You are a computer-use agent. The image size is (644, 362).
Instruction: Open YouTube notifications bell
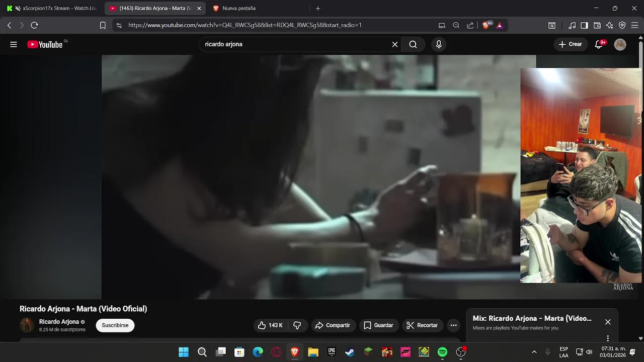599,44
